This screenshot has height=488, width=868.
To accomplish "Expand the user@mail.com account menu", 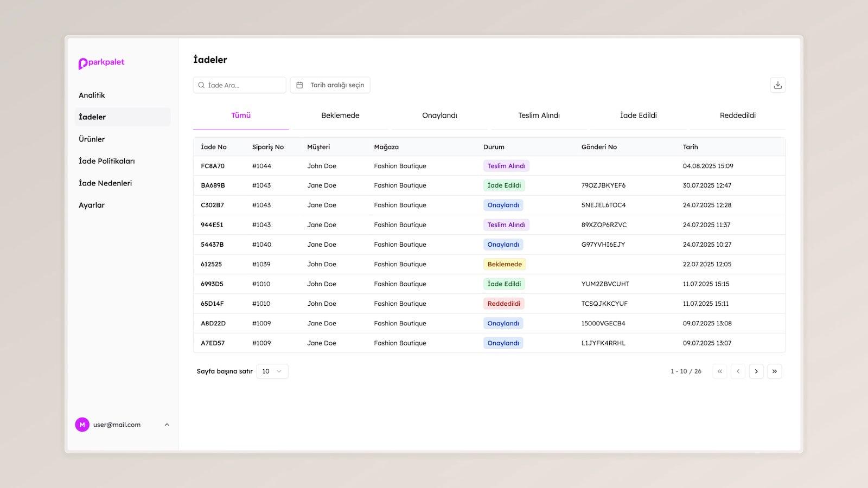I will (167, 425).
